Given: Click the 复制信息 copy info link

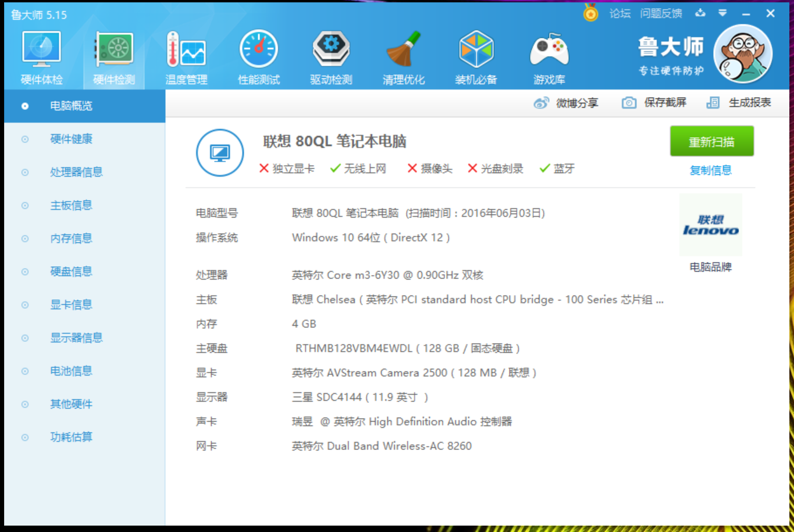Looking at the screenshot, I should point(710,170).
